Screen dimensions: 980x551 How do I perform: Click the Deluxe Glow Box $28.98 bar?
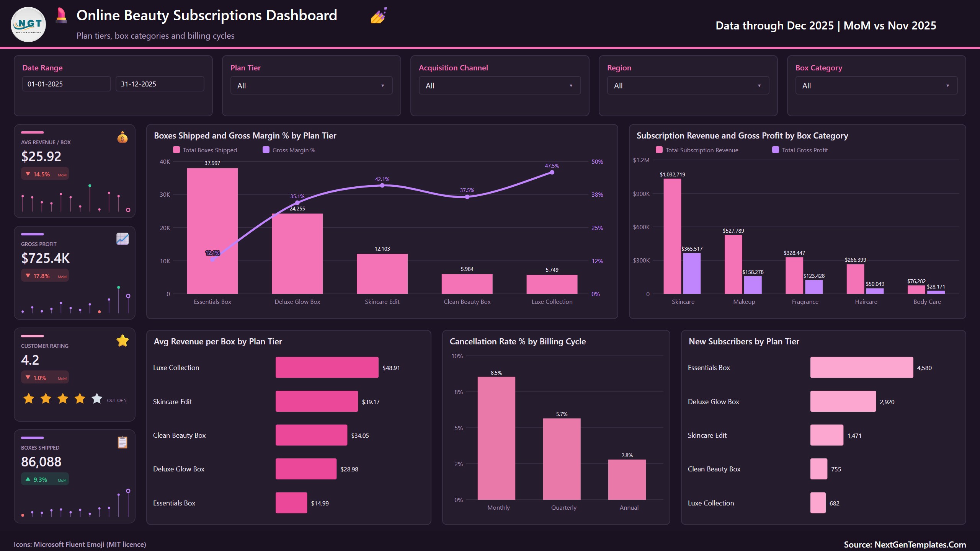pos(306,469)
